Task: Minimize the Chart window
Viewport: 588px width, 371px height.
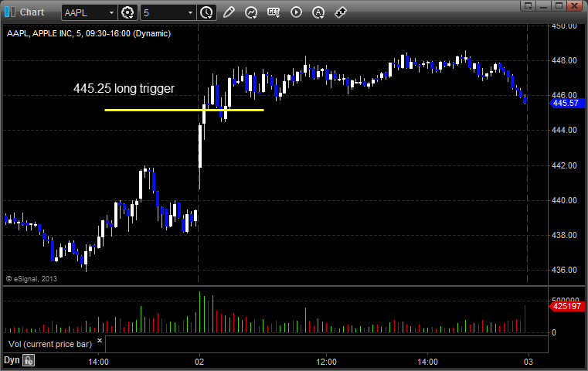Action: click(544, 5)
